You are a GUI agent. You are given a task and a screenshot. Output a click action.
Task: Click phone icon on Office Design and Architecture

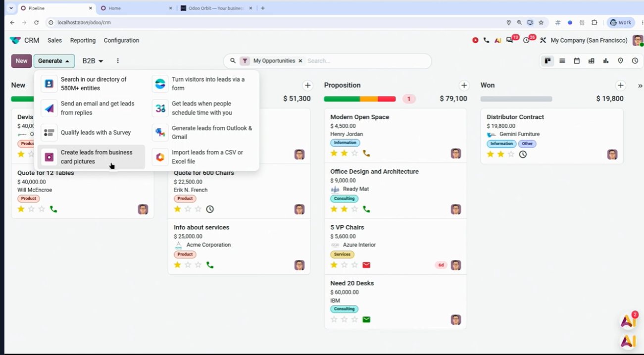pos(366,209)
